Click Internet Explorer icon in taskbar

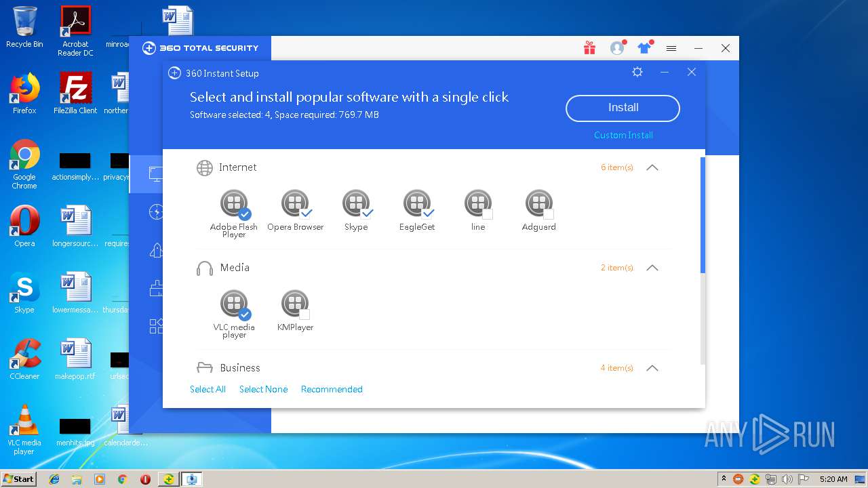point(54,479)
